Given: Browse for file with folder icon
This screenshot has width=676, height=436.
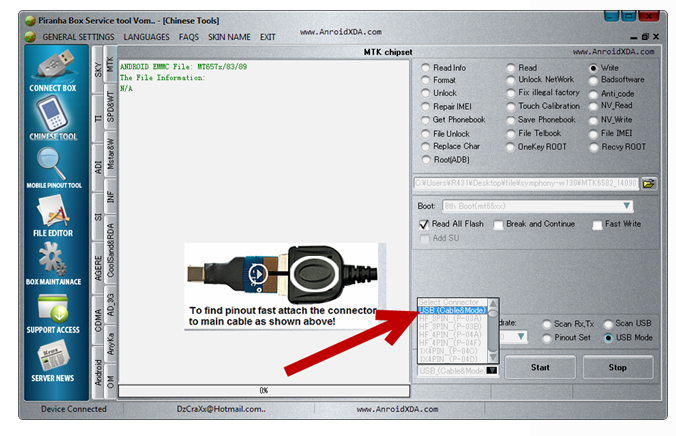Looking at the screenshot, I should [648, 183].
